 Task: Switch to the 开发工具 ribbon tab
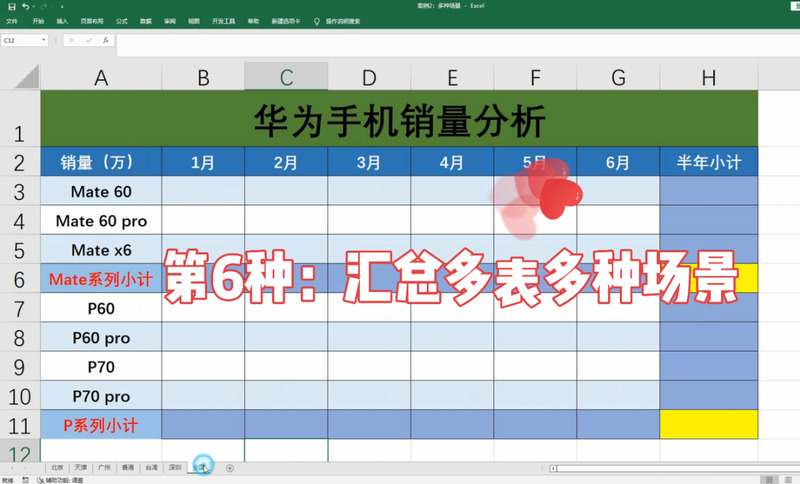point(223,21)
